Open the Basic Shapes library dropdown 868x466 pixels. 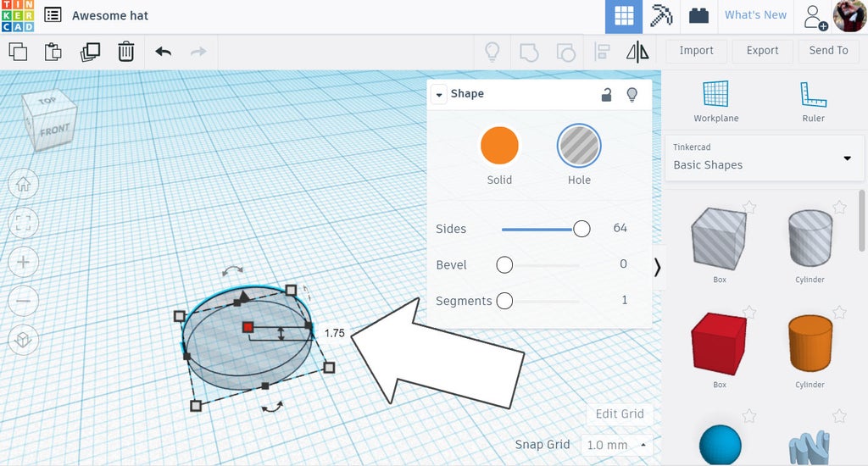[x=765, y=158]
